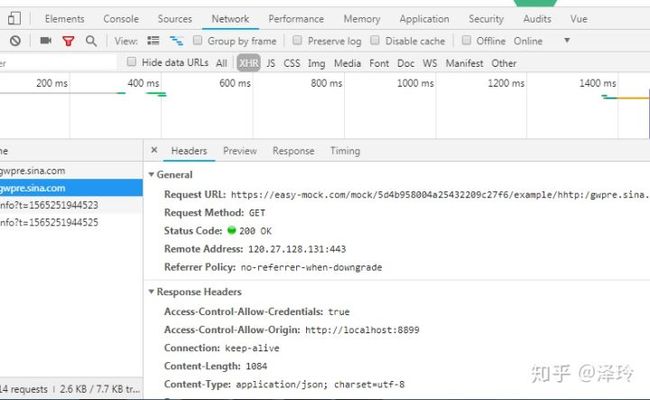Open the Online throttling dropdown
The height and width of the screenshot is (400, 650).
click(x=542, y=41)
